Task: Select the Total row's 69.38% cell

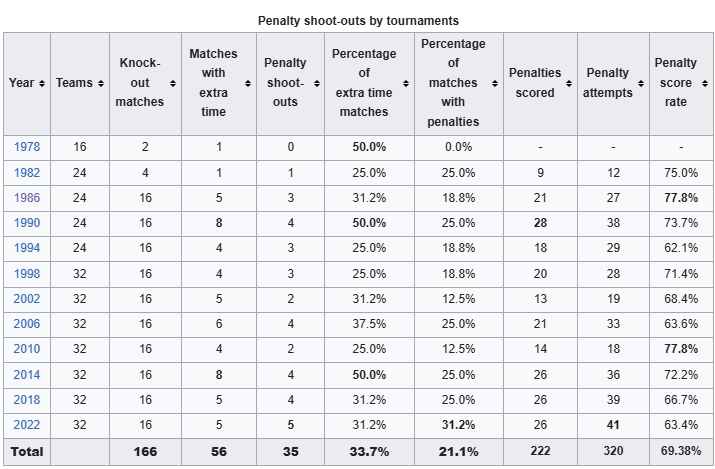Action: [x=681, y=451]
